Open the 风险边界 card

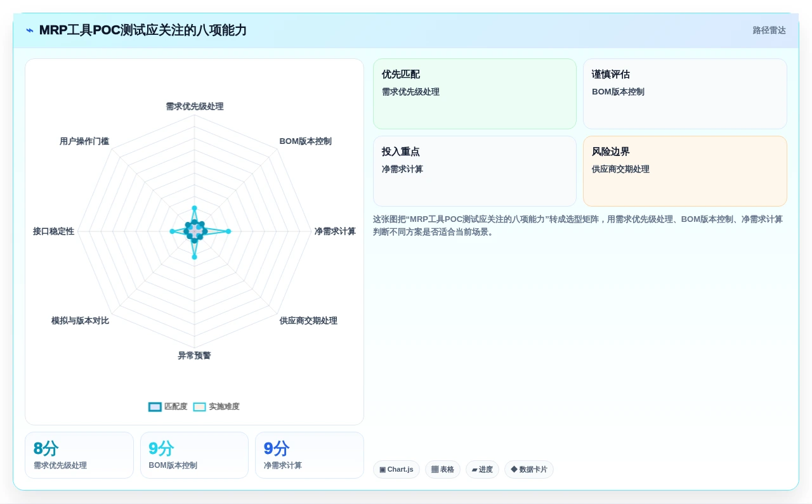[x=685, y=171]
